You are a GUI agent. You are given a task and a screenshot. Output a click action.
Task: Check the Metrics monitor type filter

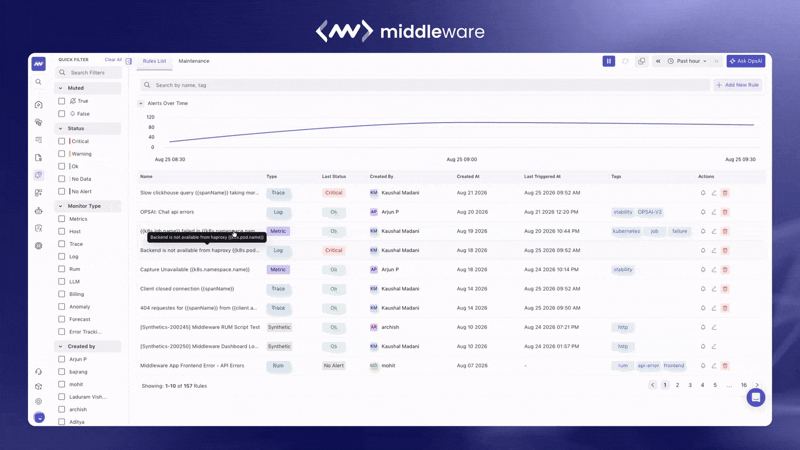[x=62, y=219]
